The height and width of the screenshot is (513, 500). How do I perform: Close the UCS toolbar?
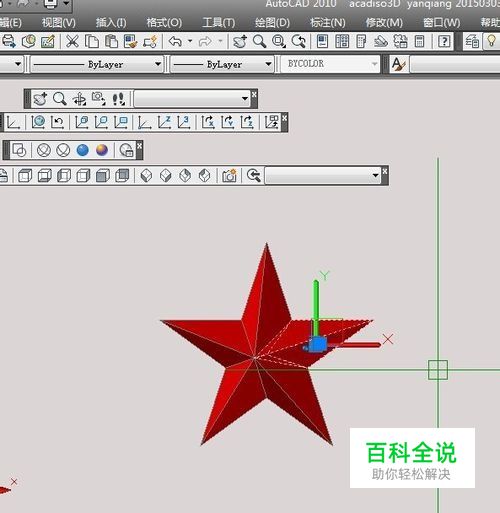tap(284, 118)
